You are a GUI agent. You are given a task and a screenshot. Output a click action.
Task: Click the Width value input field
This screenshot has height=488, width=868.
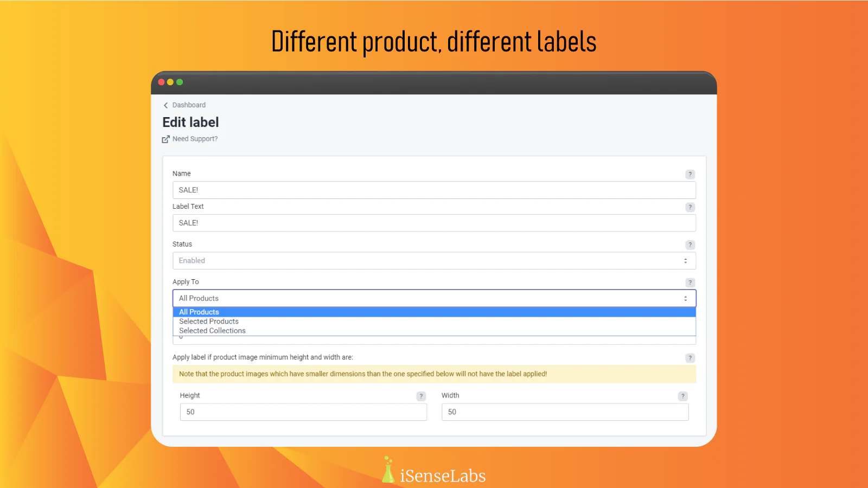(565, 412)
